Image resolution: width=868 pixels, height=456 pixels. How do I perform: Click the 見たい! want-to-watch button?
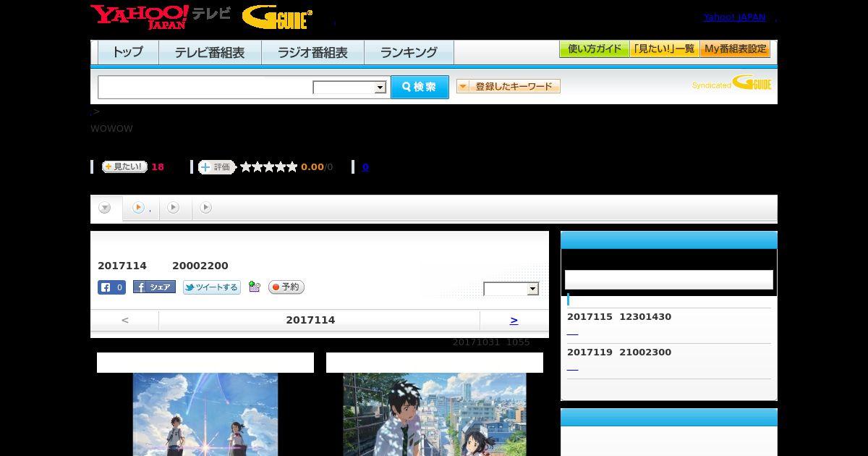pyautogui.click(x=124, y=166)
